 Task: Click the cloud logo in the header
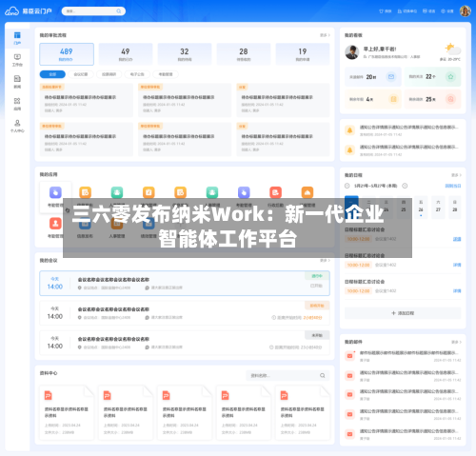[11, 11]
